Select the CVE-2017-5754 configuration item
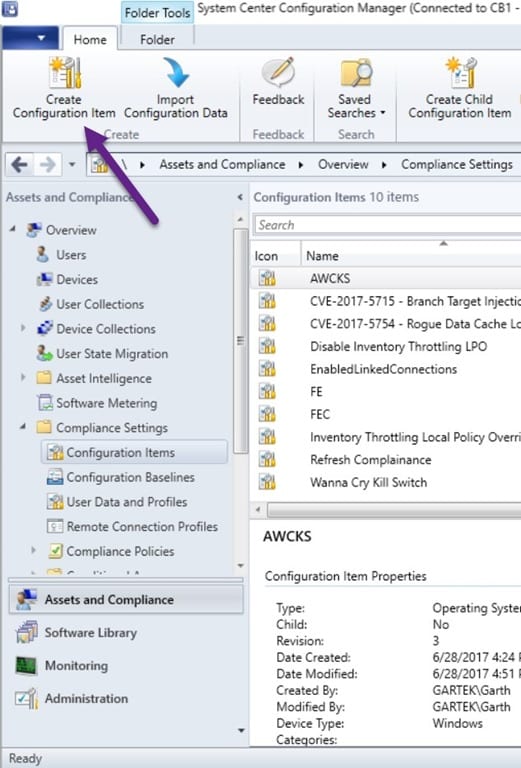The image size is (521, 768). point(386,323)
